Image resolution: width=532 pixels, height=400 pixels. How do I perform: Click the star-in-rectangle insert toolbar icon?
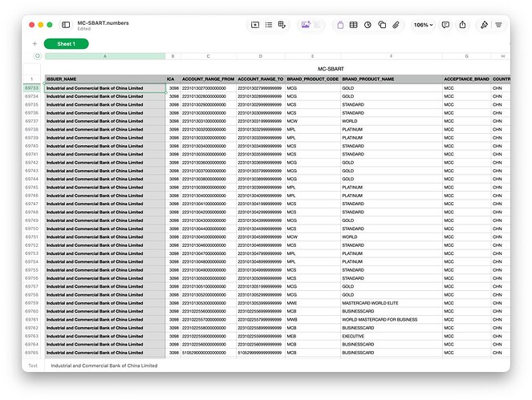click(255, 25)
